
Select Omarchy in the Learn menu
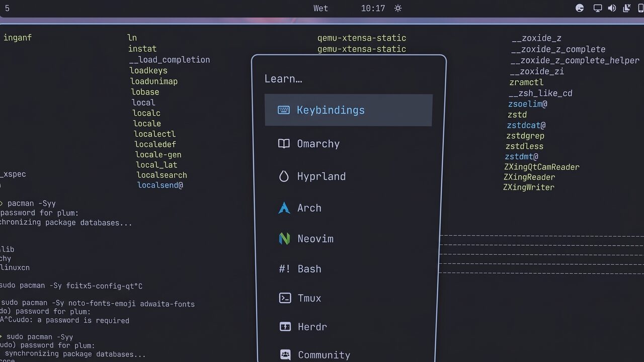348,144
